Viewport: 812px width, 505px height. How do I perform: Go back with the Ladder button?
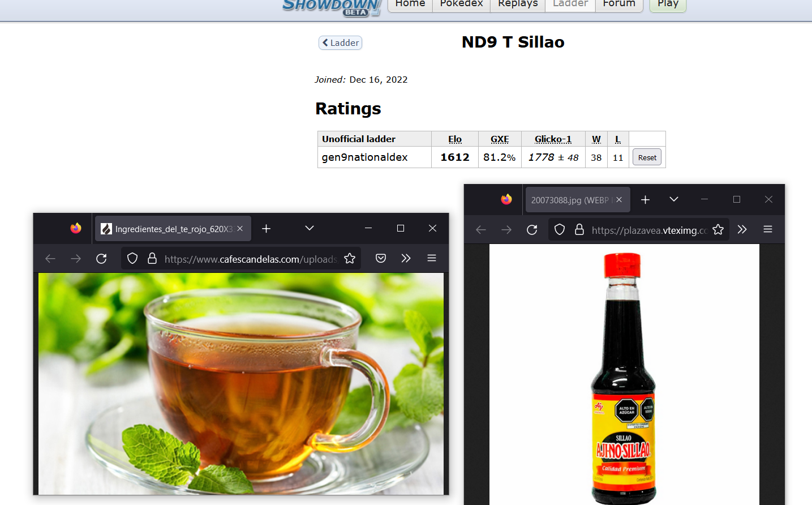tap(340, 42)
